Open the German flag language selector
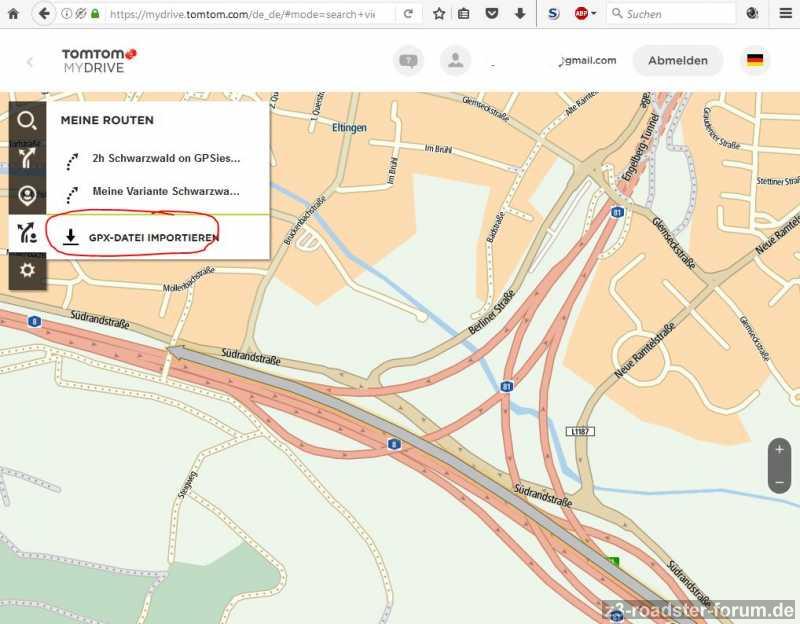This screenshot has height=624, width=800. pyautogui.click(x=755, y=60)
